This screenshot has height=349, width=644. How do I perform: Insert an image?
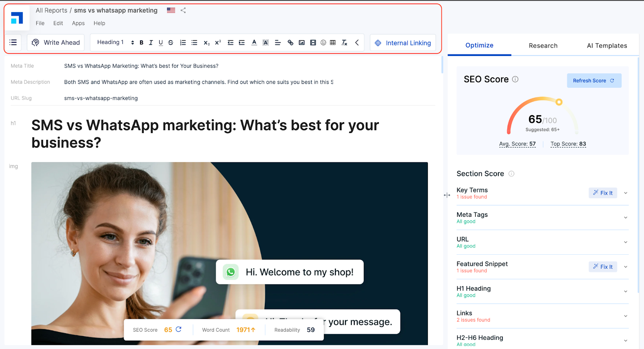click(301, 43)
